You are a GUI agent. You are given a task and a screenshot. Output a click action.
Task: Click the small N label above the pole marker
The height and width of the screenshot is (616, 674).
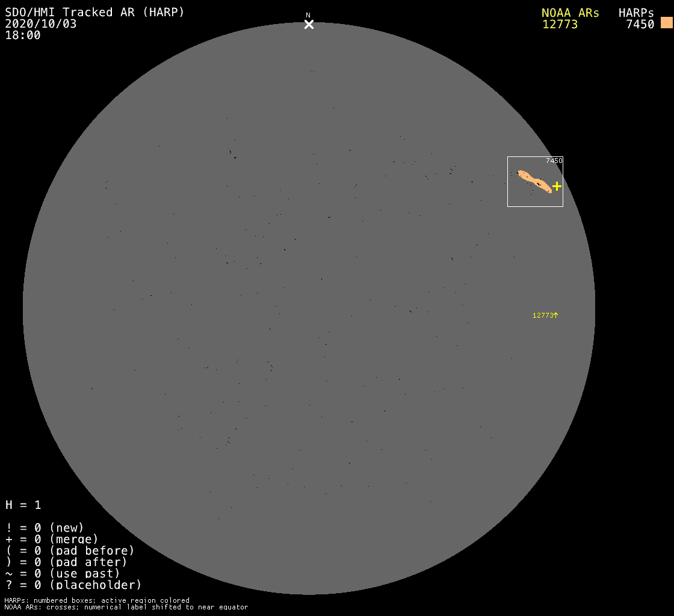(308, 15)
